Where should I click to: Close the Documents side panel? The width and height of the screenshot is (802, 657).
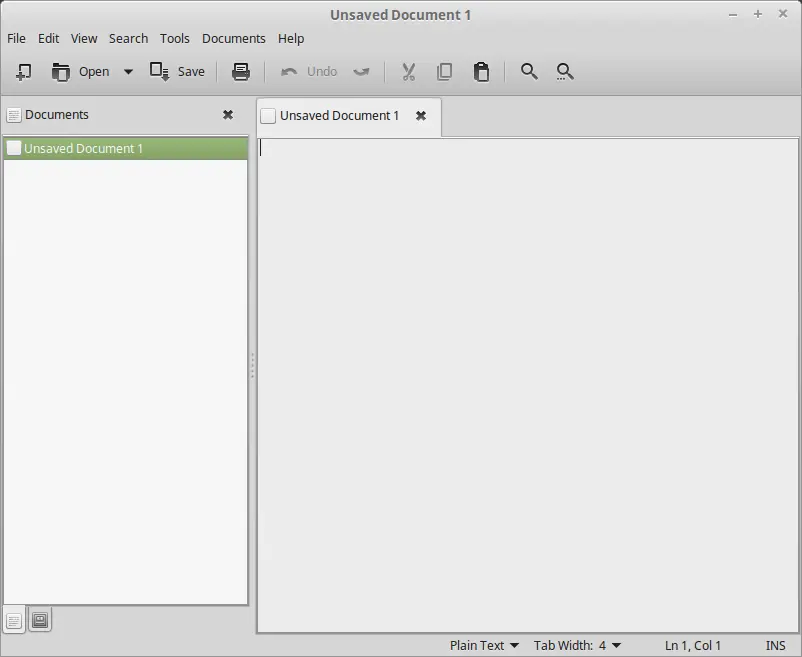[x=228, y=115]
